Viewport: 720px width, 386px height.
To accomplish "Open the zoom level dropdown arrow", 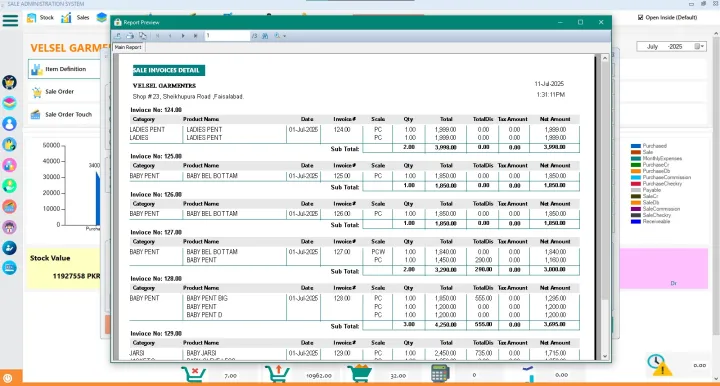I will 285,36.
